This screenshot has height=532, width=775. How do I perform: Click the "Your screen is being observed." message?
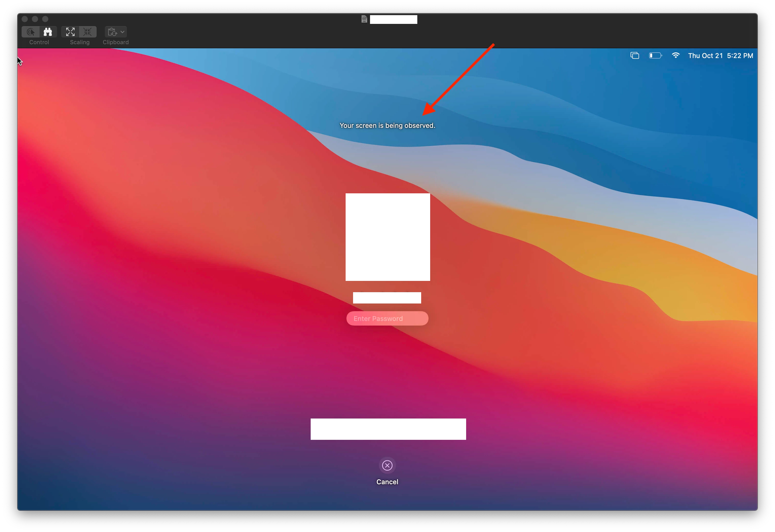point(387,126)
